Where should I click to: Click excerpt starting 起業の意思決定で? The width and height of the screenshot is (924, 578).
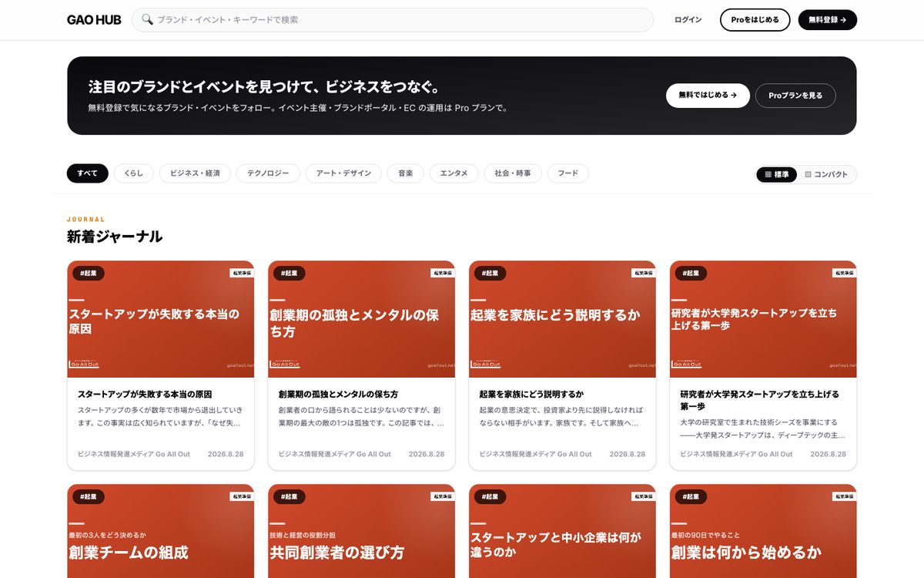(561, 417)
